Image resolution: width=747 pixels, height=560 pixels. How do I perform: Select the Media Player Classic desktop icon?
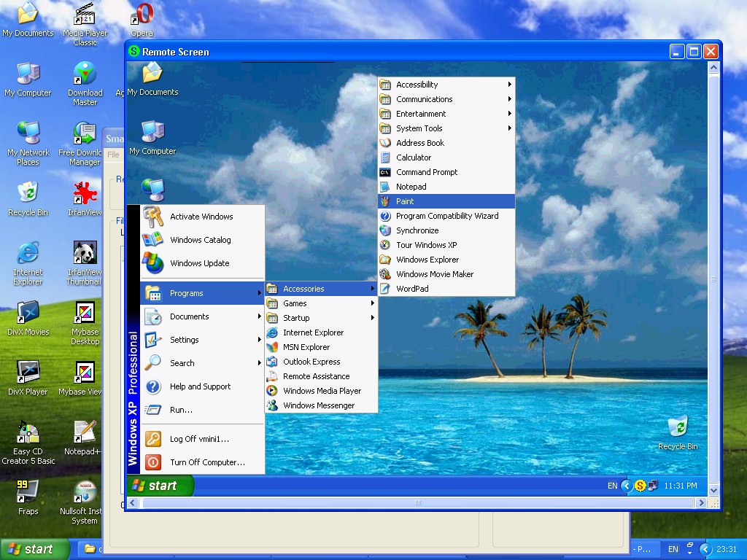click(85, 24)
